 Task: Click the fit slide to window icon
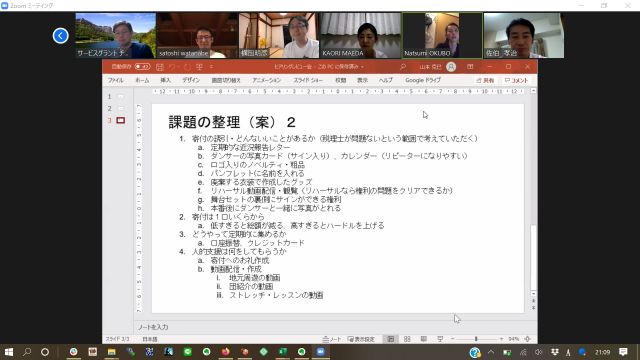(527, 339)
